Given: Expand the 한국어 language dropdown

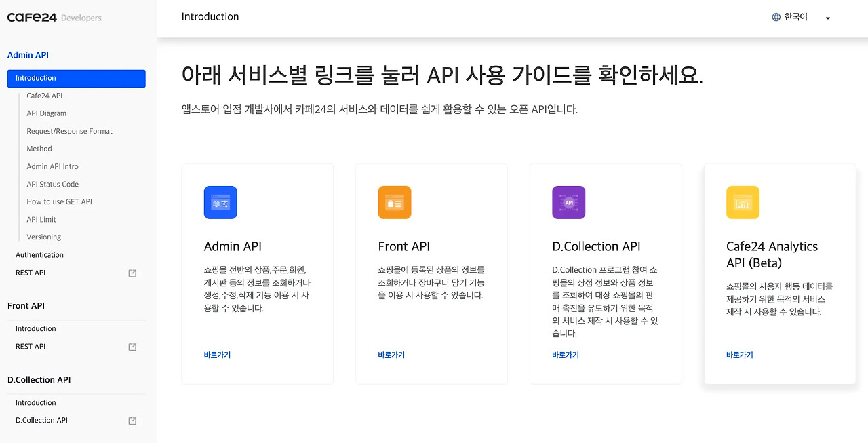Looking at the screenshot, I should (x=827, y=18).
